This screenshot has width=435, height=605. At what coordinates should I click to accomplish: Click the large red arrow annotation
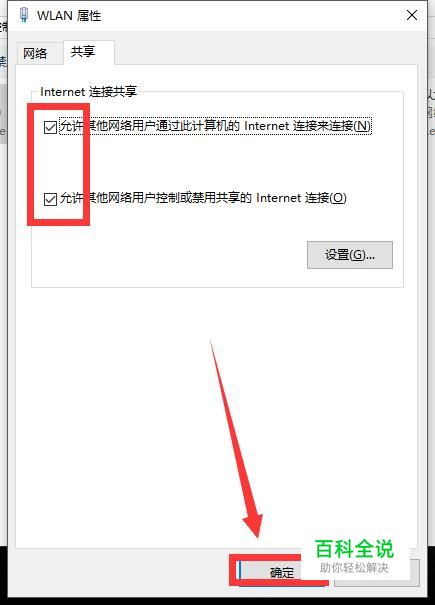coord(236,440)
